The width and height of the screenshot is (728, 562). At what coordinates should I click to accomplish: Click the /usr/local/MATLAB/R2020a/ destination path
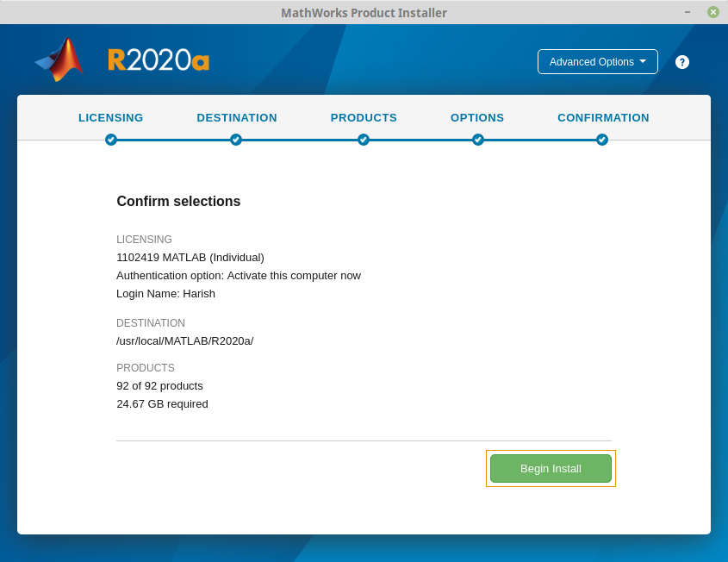tap(185, 340)
